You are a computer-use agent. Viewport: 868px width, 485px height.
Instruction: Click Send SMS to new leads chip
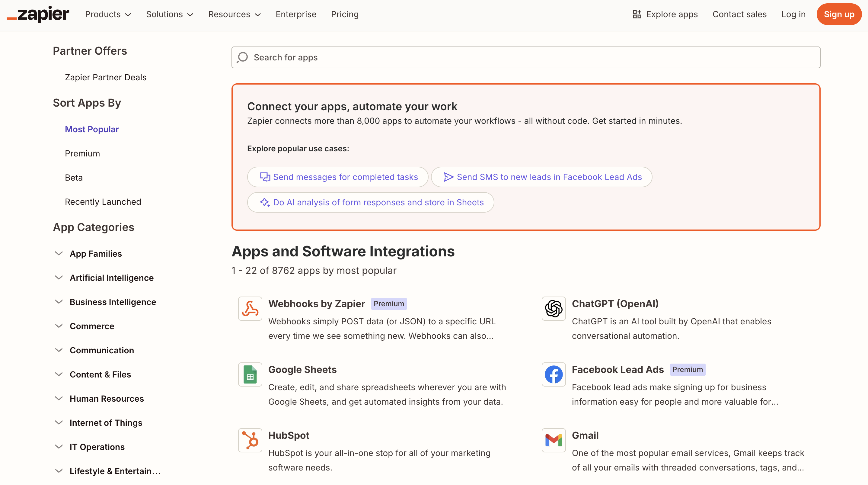click(541, 177)
